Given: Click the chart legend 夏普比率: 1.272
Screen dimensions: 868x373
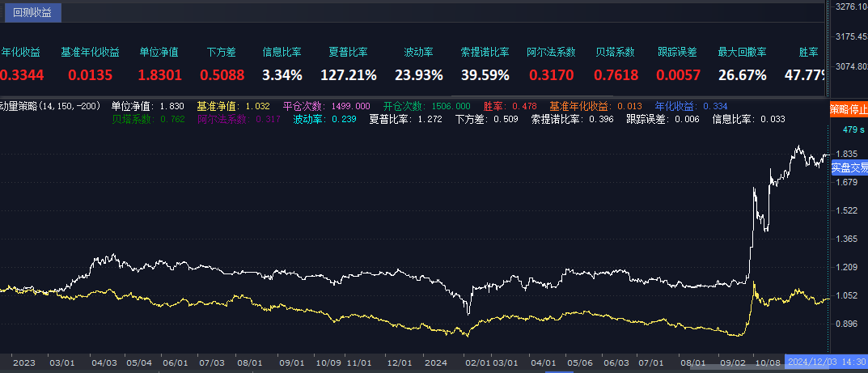Looking at the screenshot, I should tap(406, 119).
